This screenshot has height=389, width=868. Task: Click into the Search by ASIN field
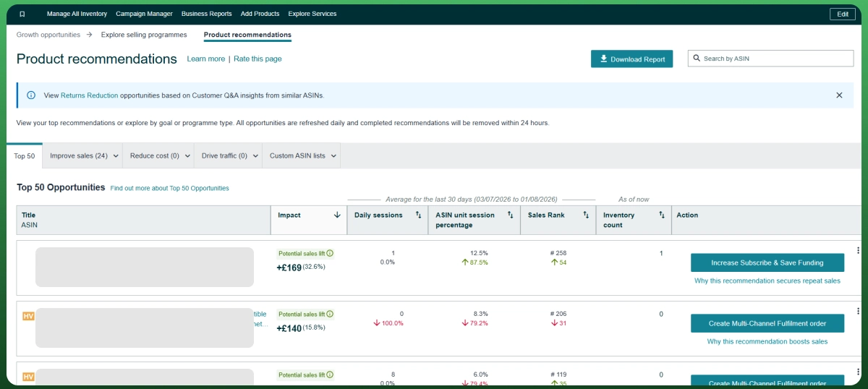click(x=770, y=59)
